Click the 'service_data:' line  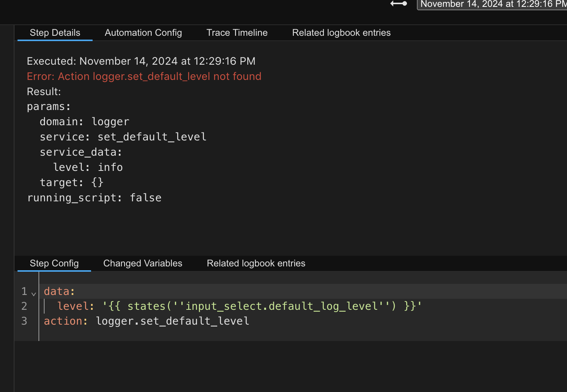click(81, 152)
